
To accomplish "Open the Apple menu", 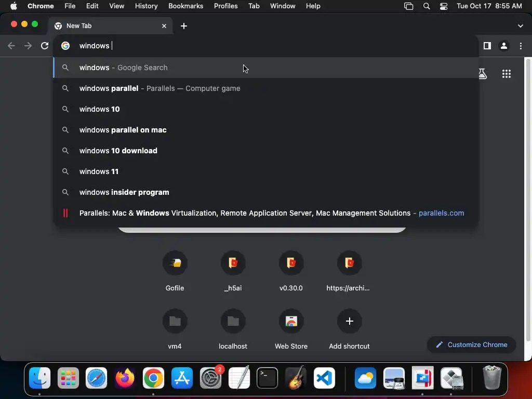I will point(14,6).
